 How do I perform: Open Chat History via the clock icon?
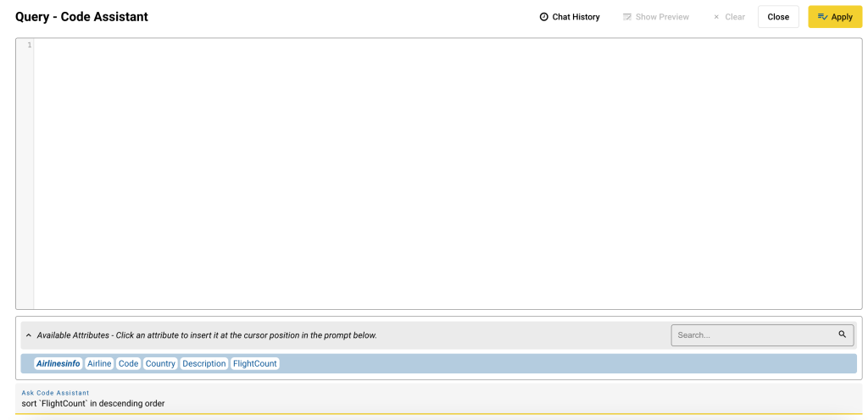coord(544,17)
